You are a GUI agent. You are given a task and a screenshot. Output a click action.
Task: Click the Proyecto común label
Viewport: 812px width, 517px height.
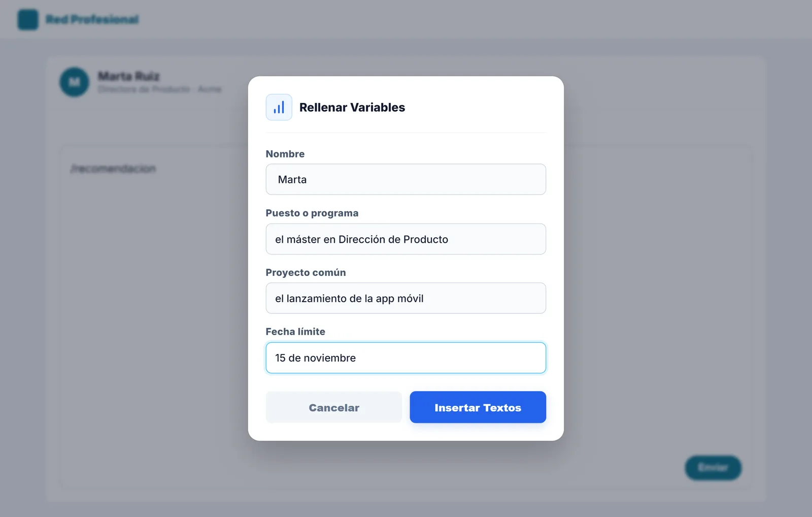click(306, 273)
